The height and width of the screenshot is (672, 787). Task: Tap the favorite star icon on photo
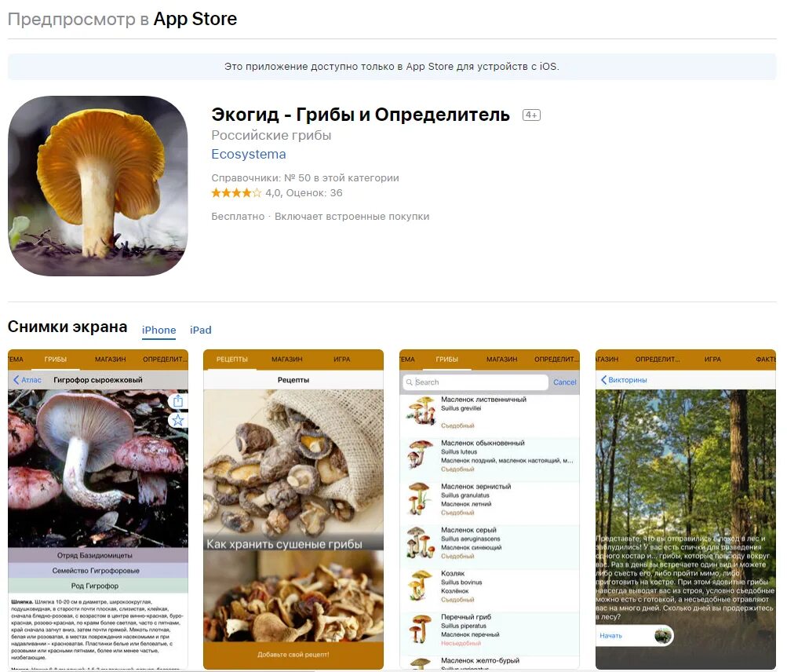coord(177,420)
